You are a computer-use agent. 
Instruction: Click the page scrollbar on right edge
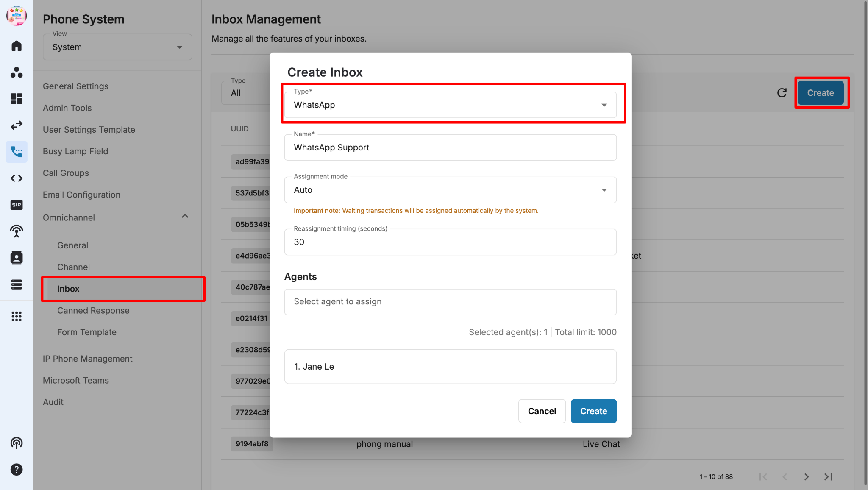coord(865,244)
